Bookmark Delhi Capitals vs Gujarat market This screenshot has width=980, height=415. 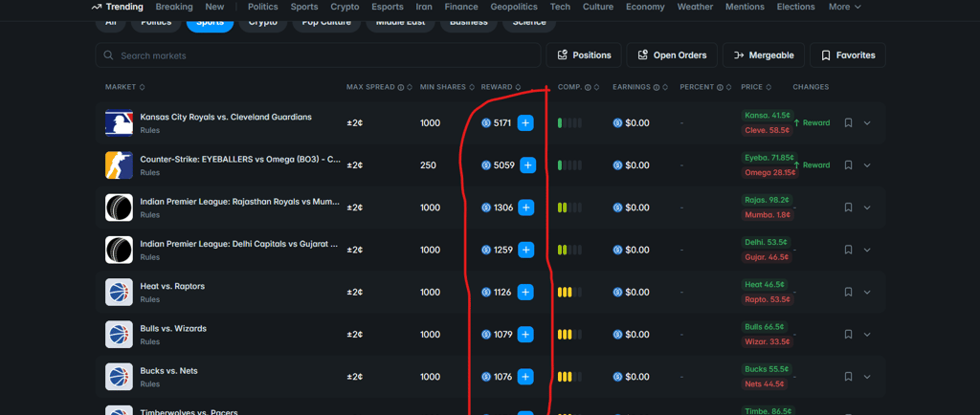848,250
